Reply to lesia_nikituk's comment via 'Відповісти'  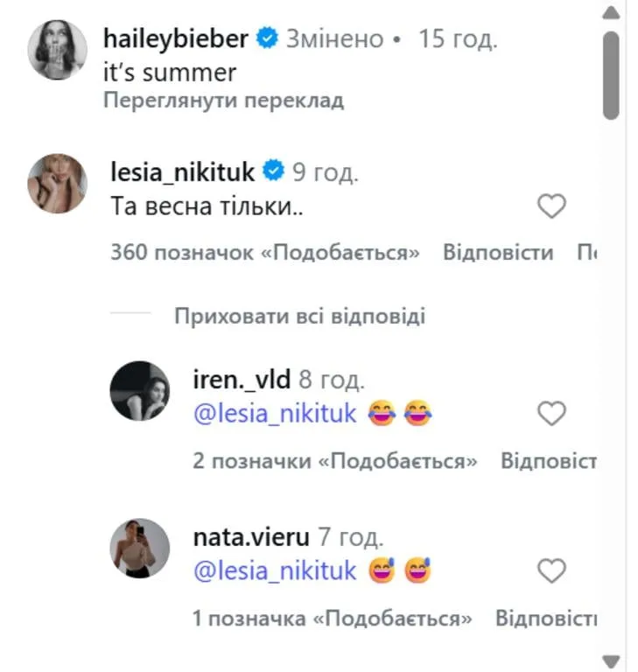pos(498,253)
